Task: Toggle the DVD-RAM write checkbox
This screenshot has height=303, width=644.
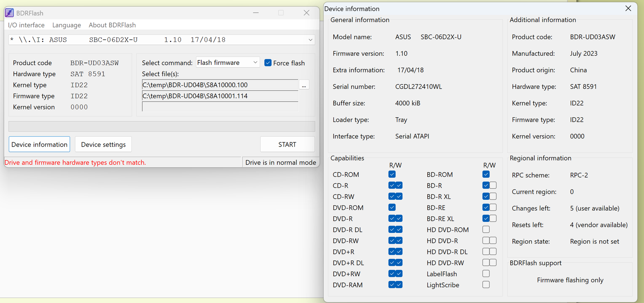Action: 399,285
